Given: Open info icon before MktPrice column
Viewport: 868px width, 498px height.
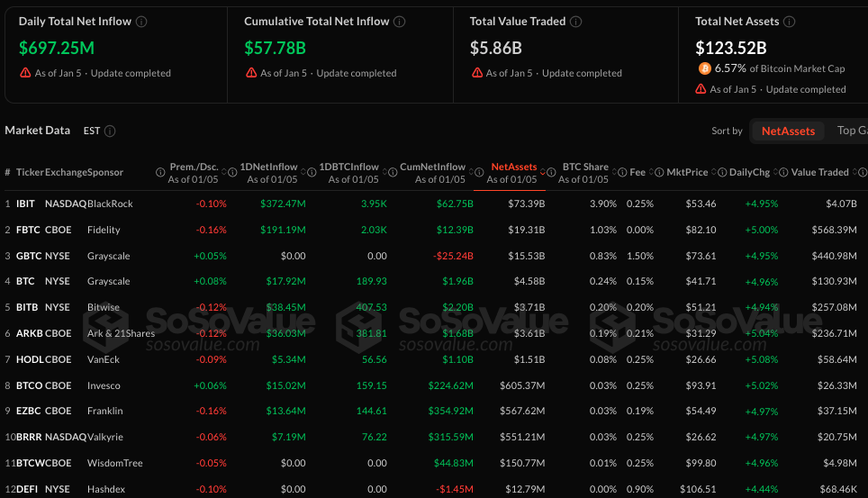Looking at the screenshot, I should [x=659, y=172].
